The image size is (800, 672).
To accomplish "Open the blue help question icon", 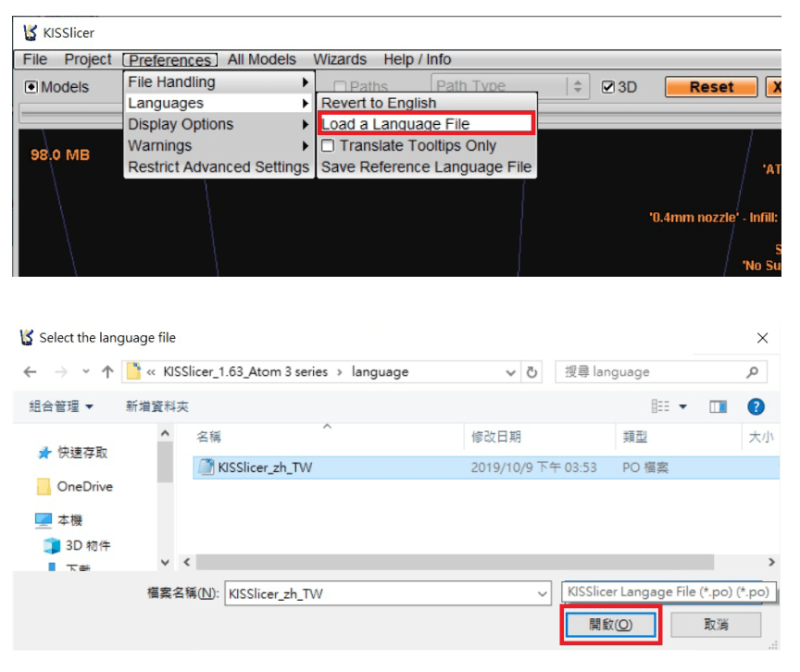I will [756, 407].
